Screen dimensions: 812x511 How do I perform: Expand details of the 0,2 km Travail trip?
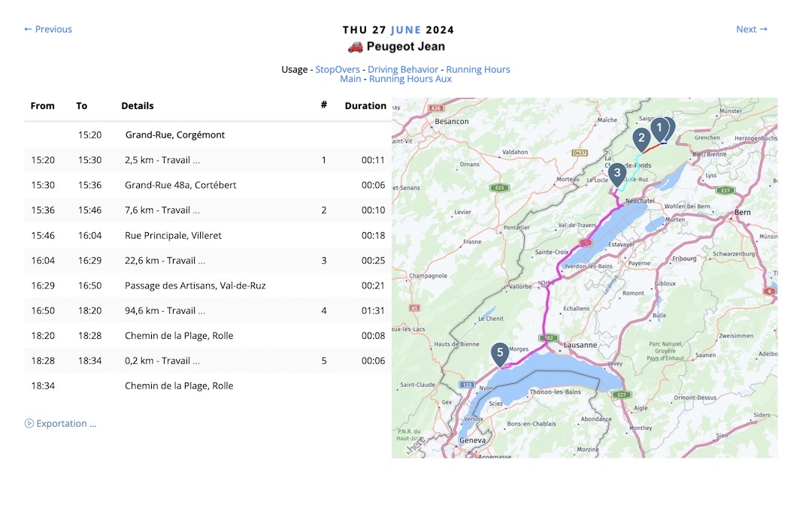(x=196, y=361)
